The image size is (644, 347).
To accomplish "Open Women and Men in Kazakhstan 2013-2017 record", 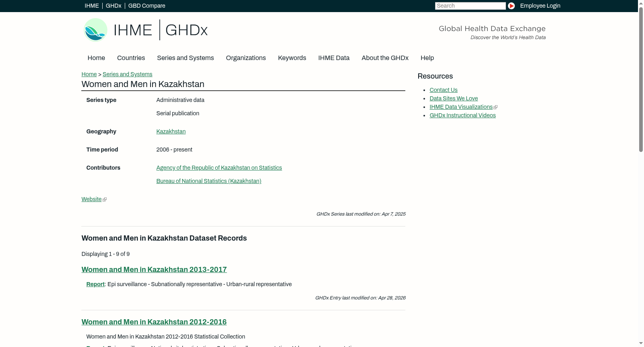I will click(154, 270).
